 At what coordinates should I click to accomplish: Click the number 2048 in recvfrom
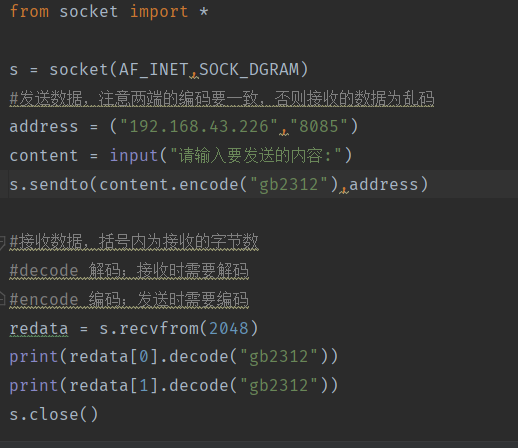pos(229,329)
